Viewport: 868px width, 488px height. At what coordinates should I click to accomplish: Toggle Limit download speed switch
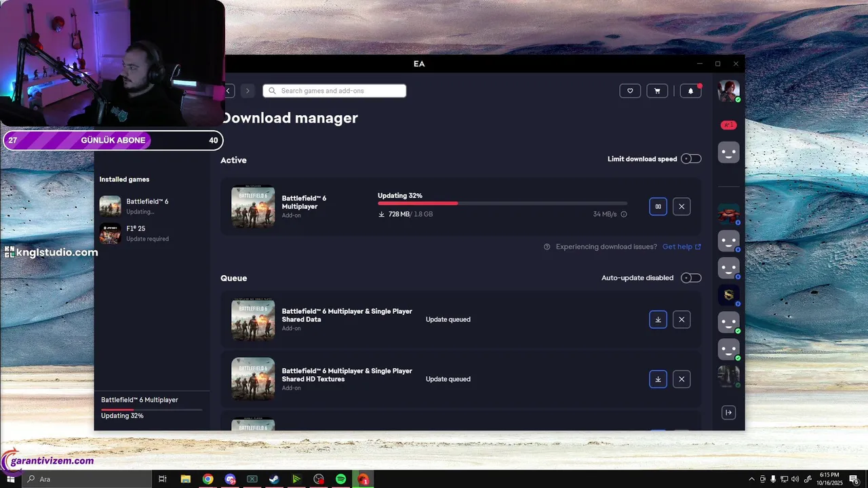pyautogui.click(x=691, y=159)
